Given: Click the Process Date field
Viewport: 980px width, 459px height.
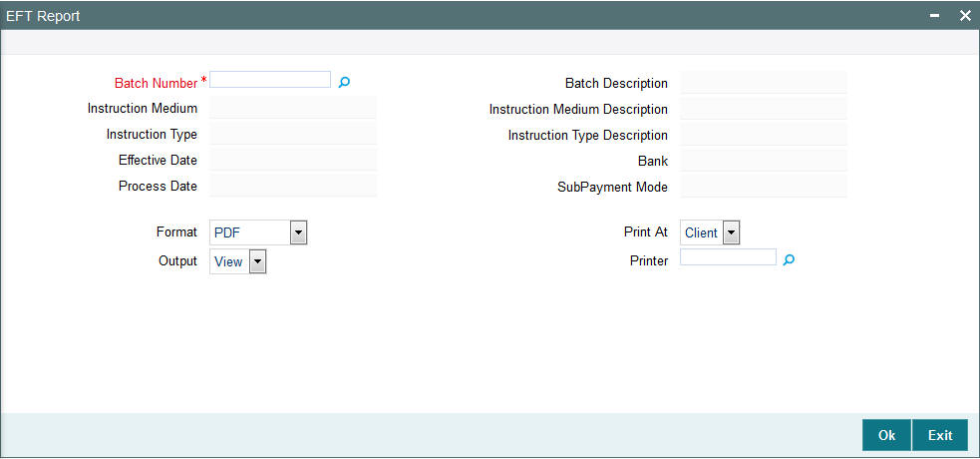Looking at the screenshot, I should [294, 187].
